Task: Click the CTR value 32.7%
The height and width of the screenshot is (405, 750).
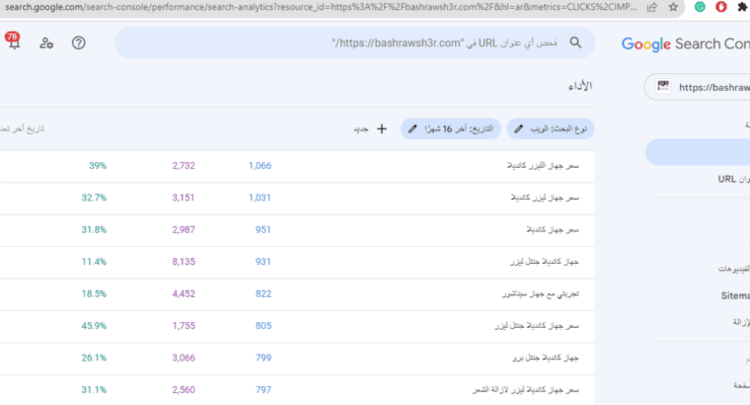Action: tap(94, 197)
